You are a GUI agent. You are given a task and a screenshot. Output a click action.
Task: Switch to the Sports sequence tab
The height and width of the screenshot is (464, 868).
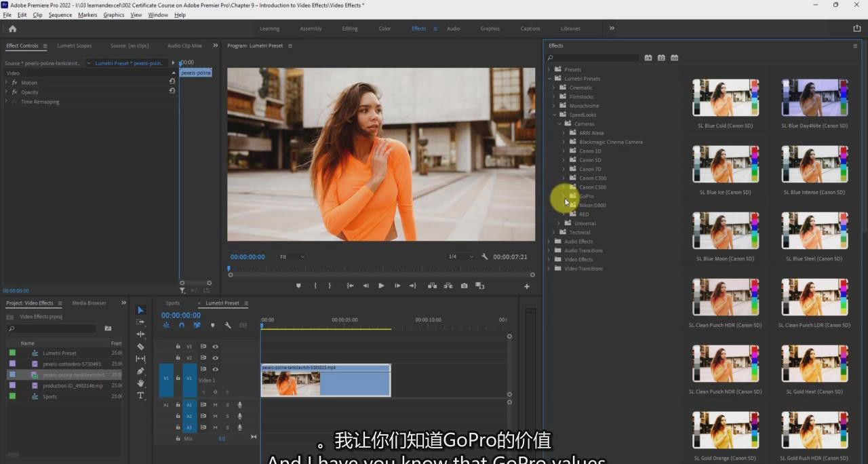(173, 303)
